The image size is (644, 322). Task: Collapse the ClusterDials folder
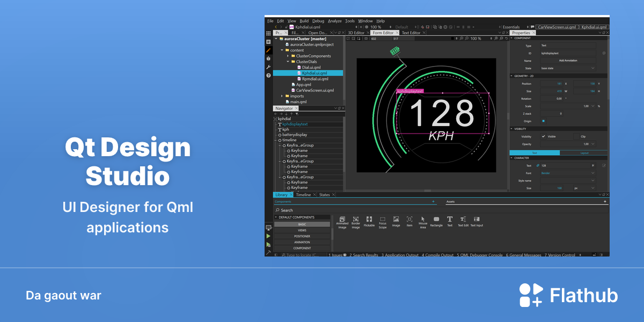pyautogui.click(x=287, y=62)
